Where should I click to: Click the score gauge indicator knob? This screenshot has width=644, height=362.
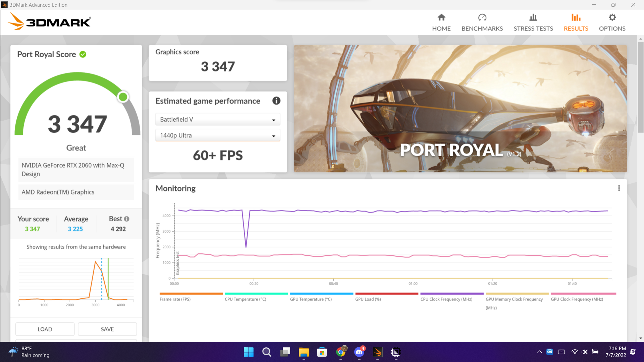coord(123,97)
